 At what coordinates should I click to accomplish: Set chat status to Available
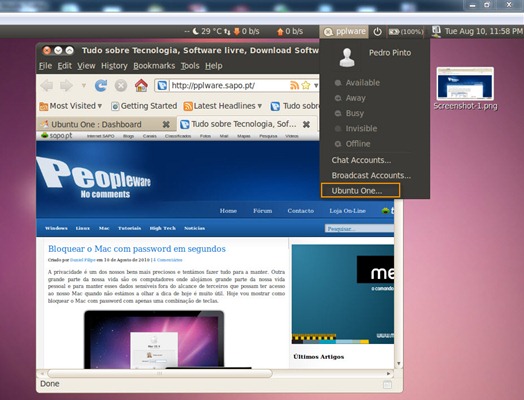coord(363,83)
